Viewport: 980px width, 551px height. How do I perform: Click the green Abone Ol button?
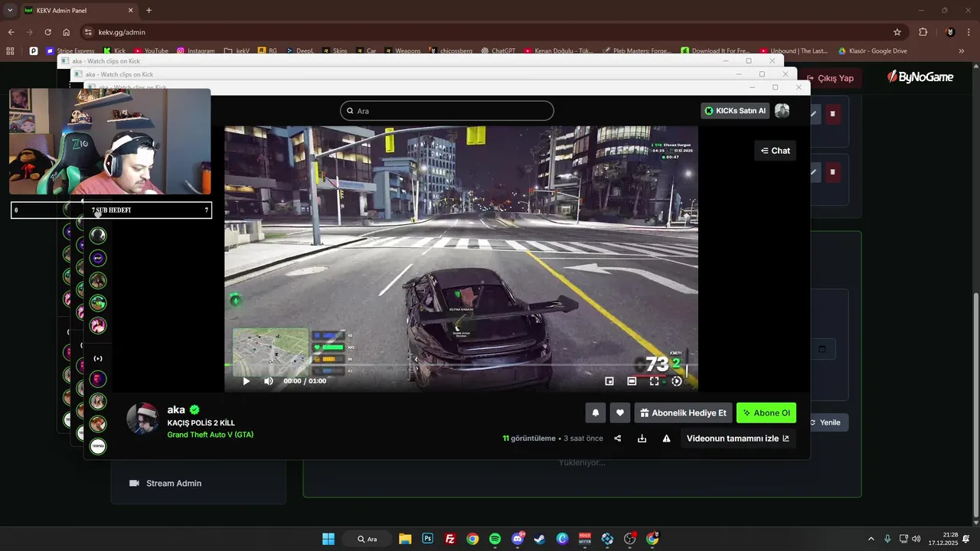[766, 413]
